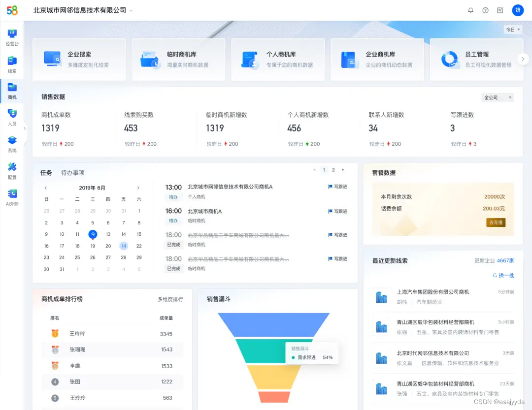532x410 pixels.
Task: Expand the sidebar with the small chevron
Action: (x=25, y=128)
